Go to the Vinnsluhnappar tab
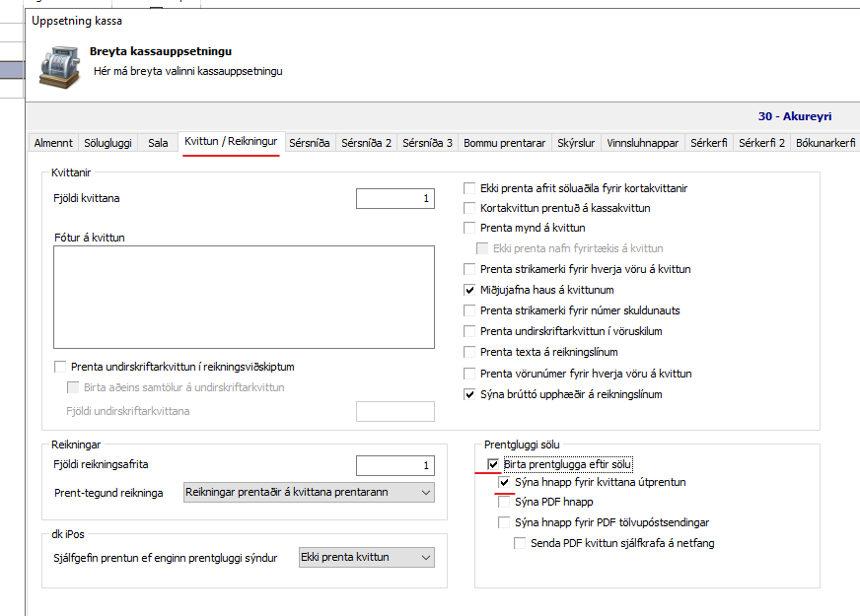Image resolution: width=860 pixels, height=616 pixels. pyautogui.click(x=642, y=143)
